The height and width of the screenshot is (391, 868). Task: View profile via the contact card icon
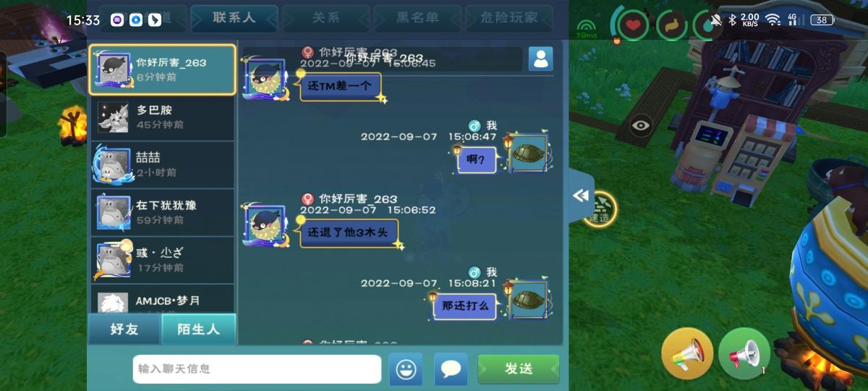click(540, 59)
